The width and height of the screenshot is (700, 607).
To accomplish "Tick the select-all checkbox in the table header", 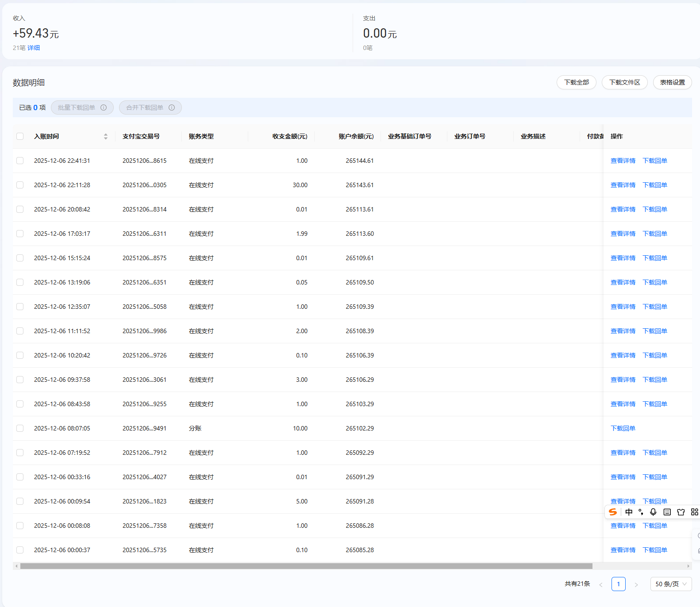I will [x=20, y=136].
